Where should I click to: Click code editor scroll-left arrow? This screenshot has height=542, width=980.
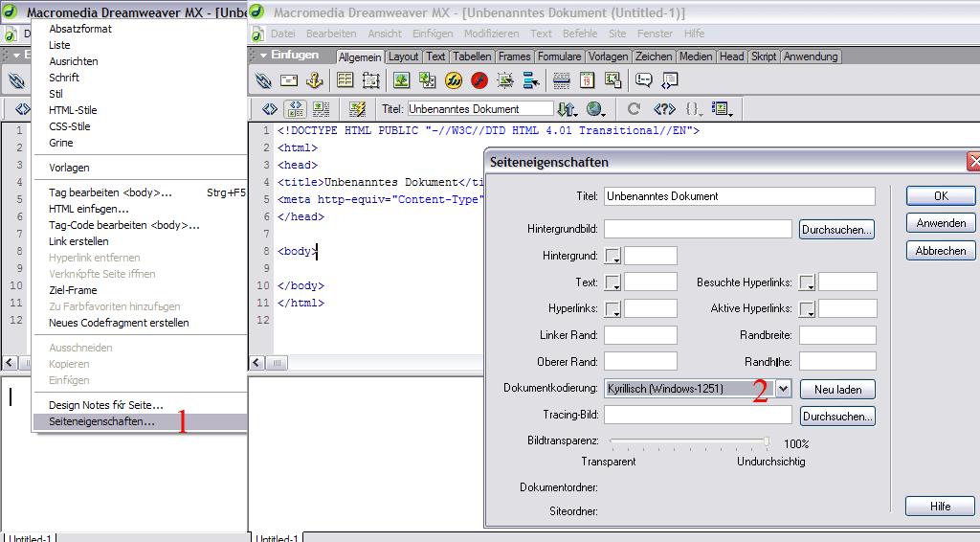click(256, 363)
